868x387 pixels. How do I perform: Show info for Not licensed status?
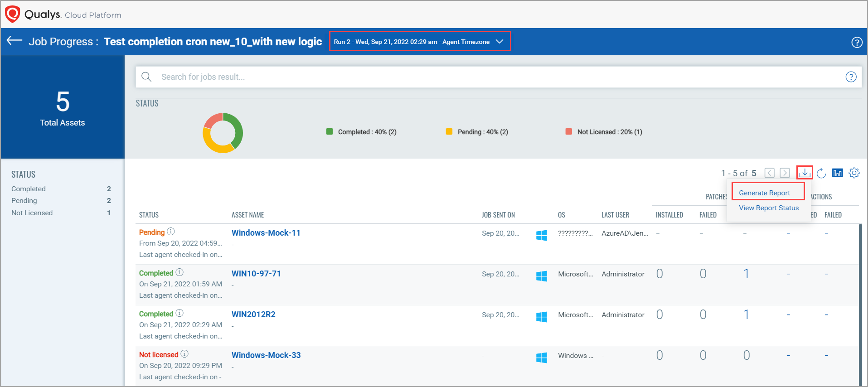tap(184, 354)
